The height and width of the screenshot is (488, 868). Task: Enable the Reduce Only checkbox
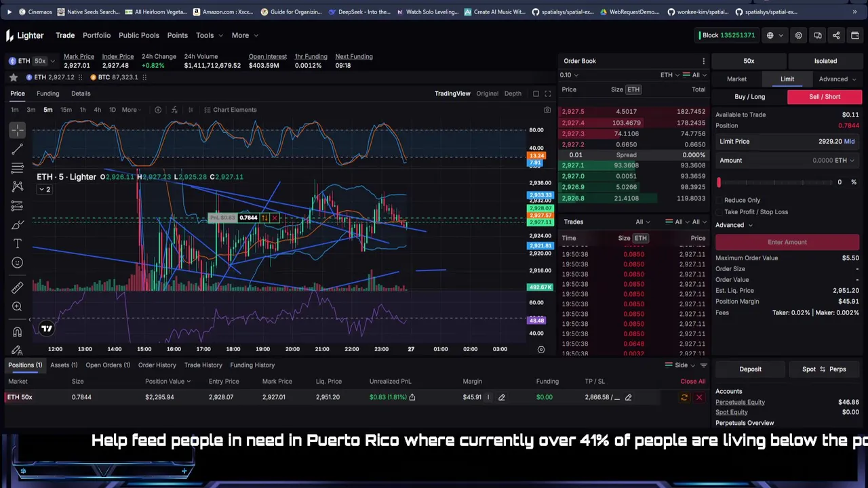coord(719,200)
